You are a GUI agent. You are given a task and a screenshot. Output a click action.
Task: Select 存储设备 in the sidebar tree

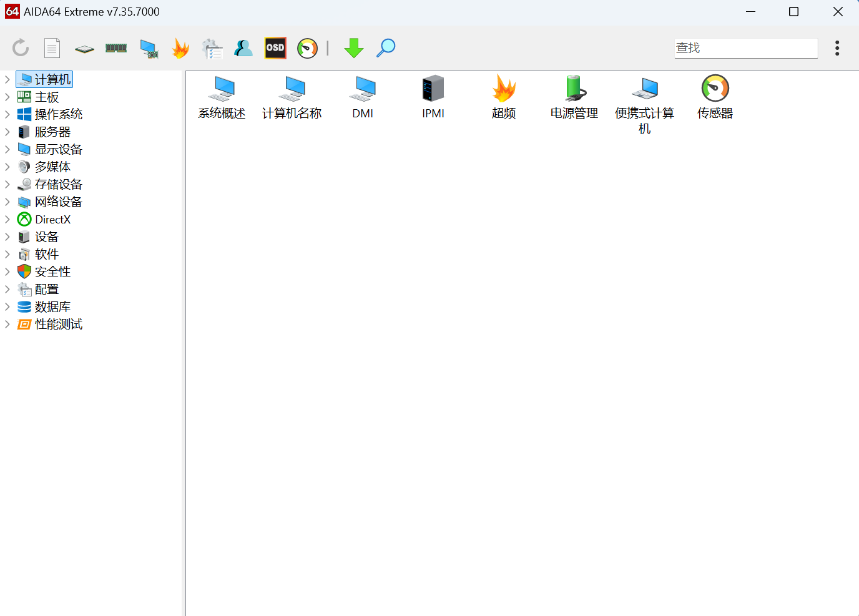[x=50, y=184]
